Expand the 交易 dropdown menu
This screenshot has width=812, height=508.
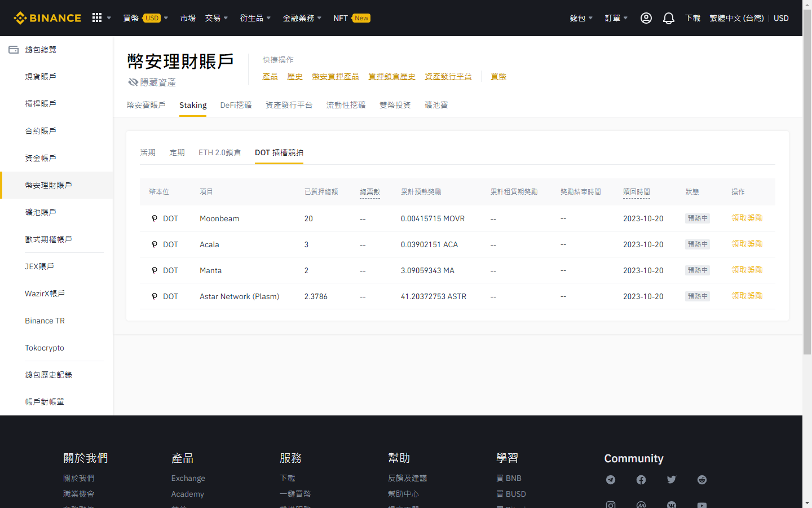point(217,18)
